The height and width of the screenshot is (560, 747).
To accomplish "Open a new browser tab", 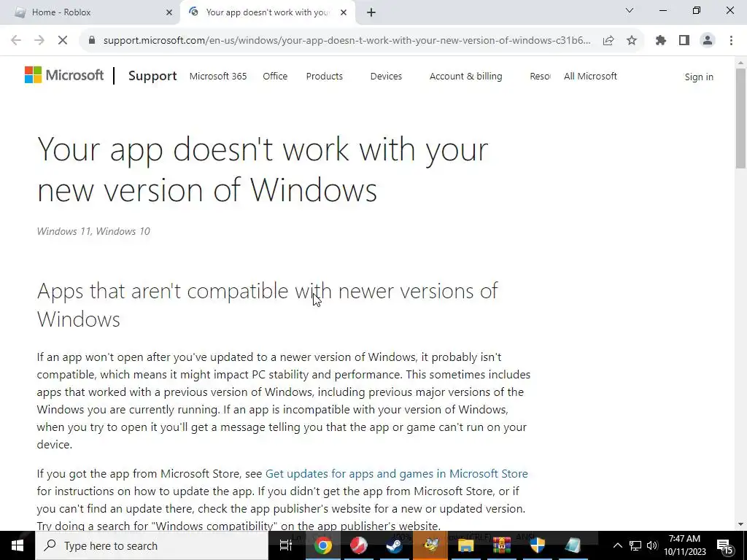I will pyautogui.click(x=371, y=12).
